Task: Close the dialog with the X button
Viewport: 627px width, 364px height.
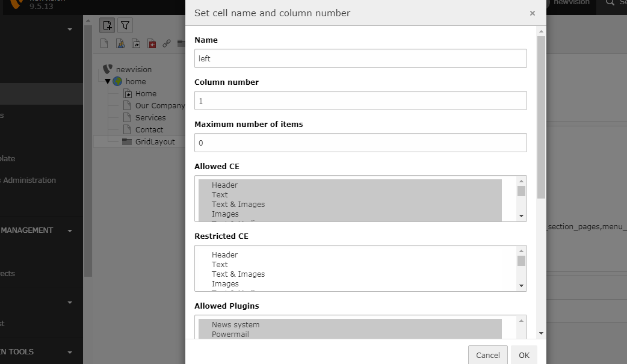Action: pyautogui.click(x=532, y=13)
